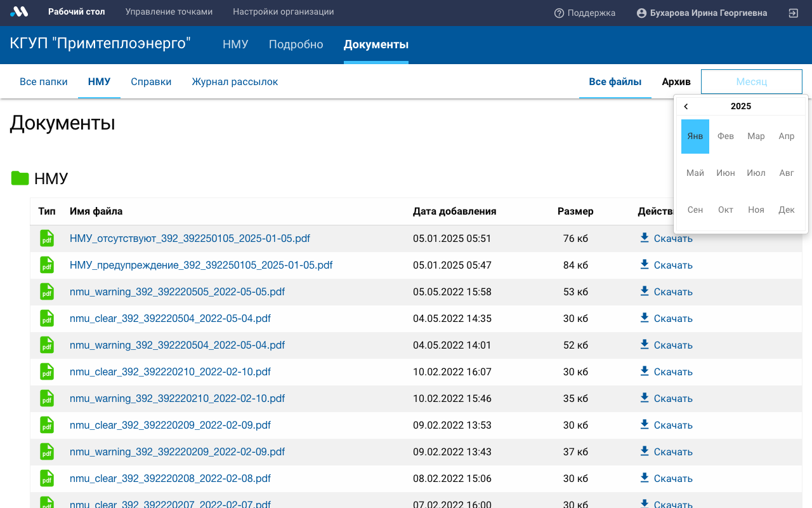Viewport: 812px width, 508px height.
Task: Select Фев in the month picker
Action: tap(726, 137)
